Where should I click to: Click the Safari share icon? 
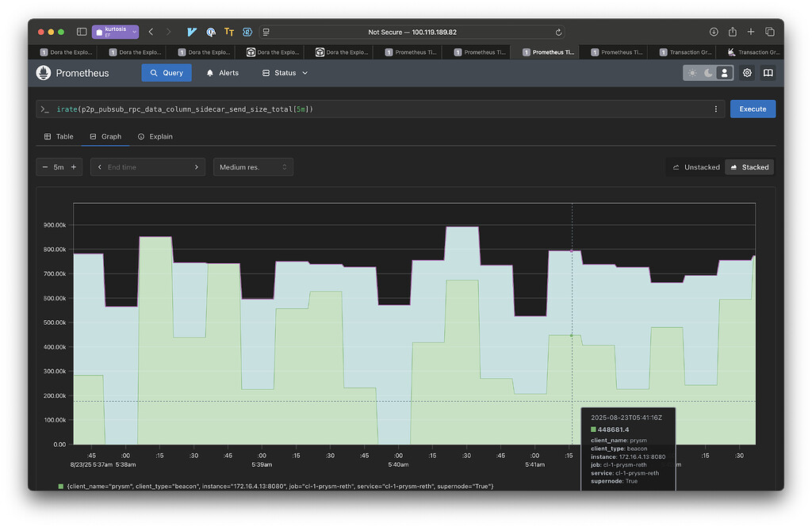tap(732, 32)
